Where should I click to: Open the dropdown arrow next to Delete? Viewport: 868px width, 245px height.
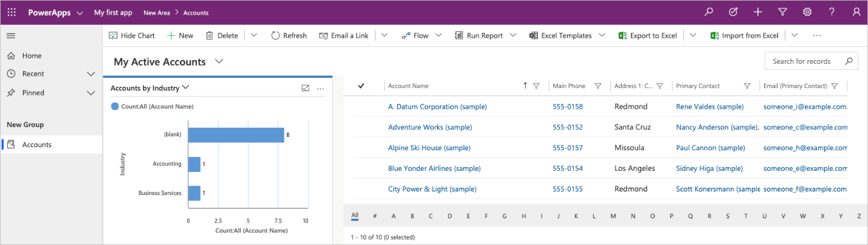[x=254, y=35]
